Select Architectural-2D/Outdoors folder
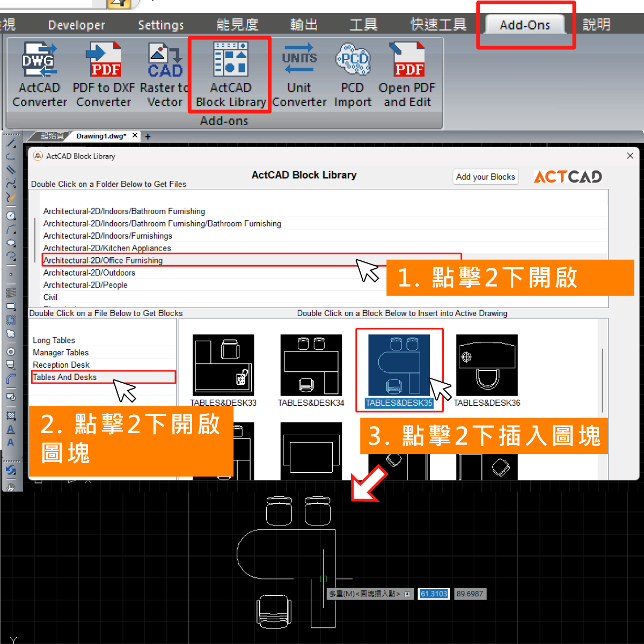 click(x=325, y=273)
